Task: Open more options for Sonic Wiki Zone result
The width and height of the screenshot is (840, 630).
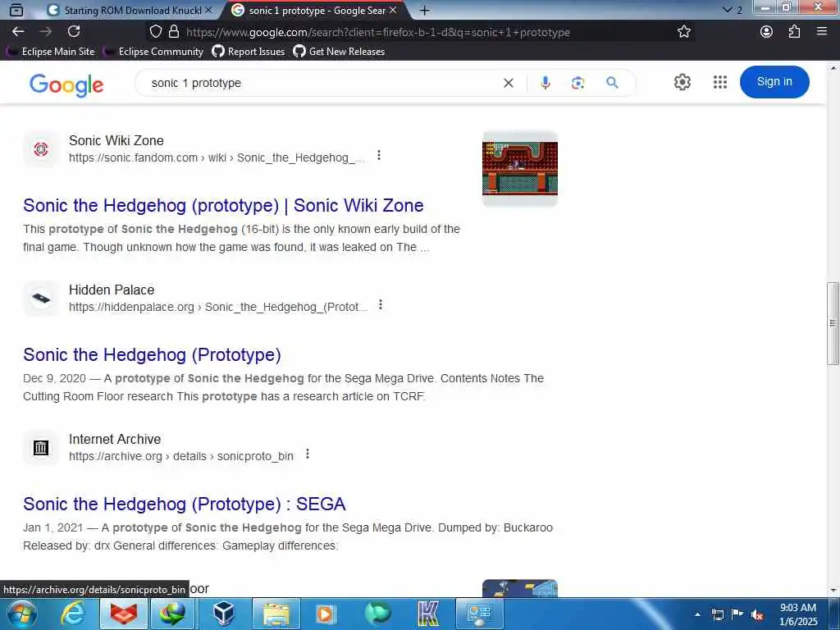Action: coord(379,155)
